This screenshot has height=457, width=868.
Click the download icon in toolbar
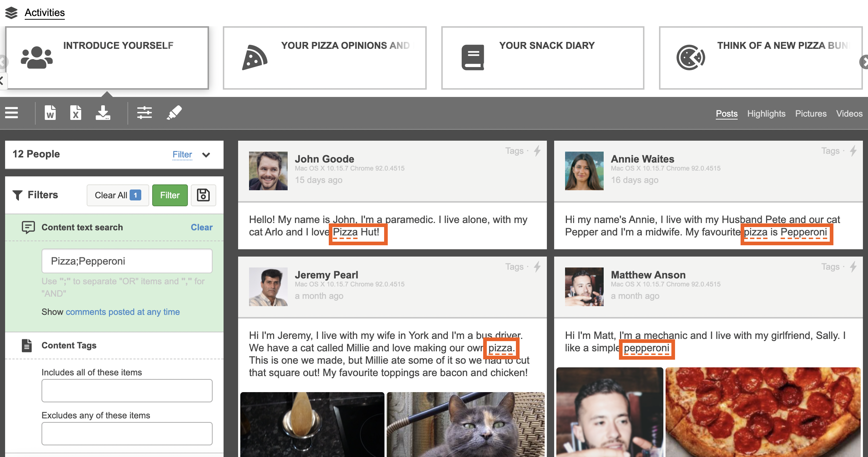[103, 113]
